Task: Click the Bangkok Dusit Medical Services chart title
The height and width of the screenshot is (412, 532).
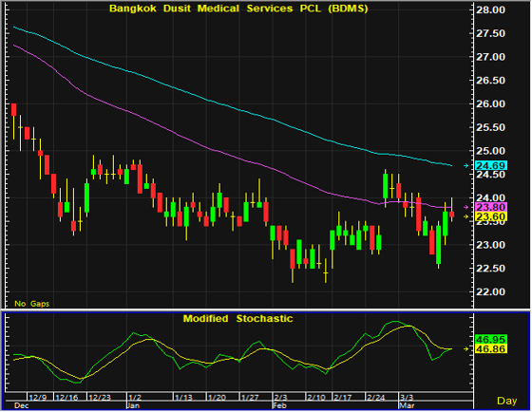Action: pos(238,9)
